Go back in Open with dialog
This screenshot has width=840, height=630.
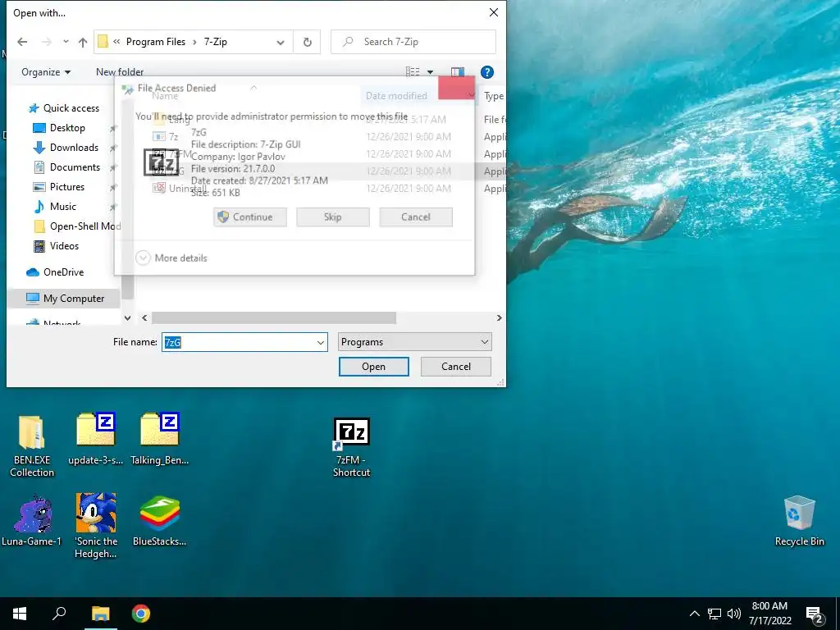click(x=22, y=42)
